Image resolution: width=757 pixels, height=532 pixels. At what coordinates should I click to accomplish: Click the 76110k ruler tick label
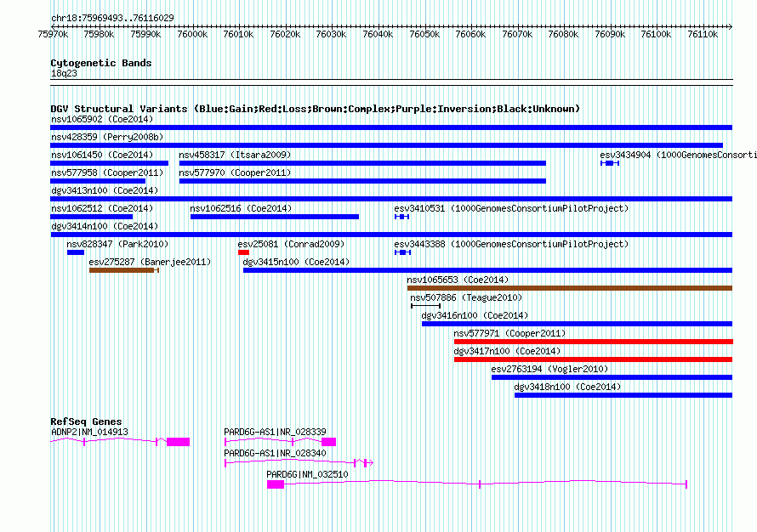coord(703,34)
